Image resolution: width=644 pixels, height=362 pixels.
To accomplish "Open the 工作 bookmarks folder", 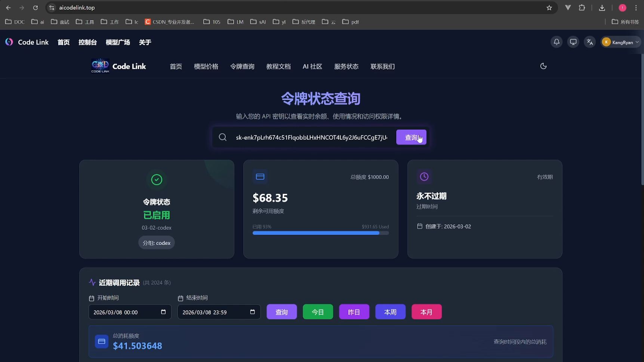I will coord(110,22).
